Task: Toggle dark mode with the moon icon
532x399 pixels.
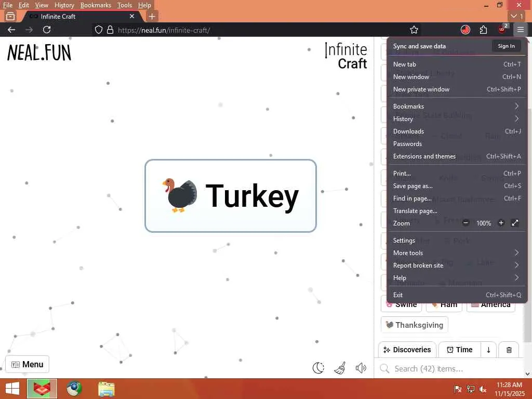Action: pyautogui.click(x=318, y=368)
